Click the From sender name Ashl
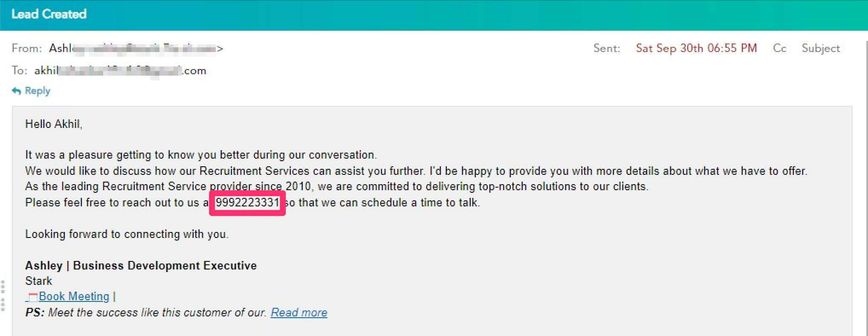Image resolution: width=868 pixels, height=336 pixels. point(61,48)
